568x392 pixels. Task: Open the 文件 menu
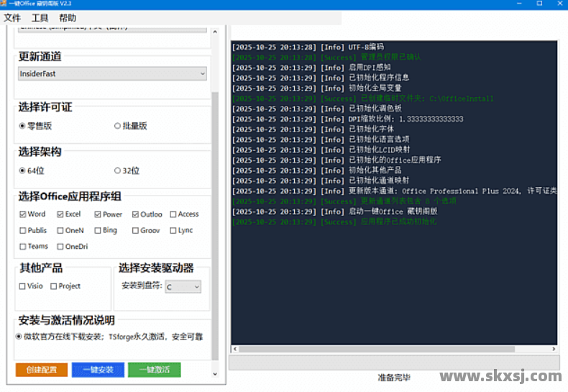point(12,18)
